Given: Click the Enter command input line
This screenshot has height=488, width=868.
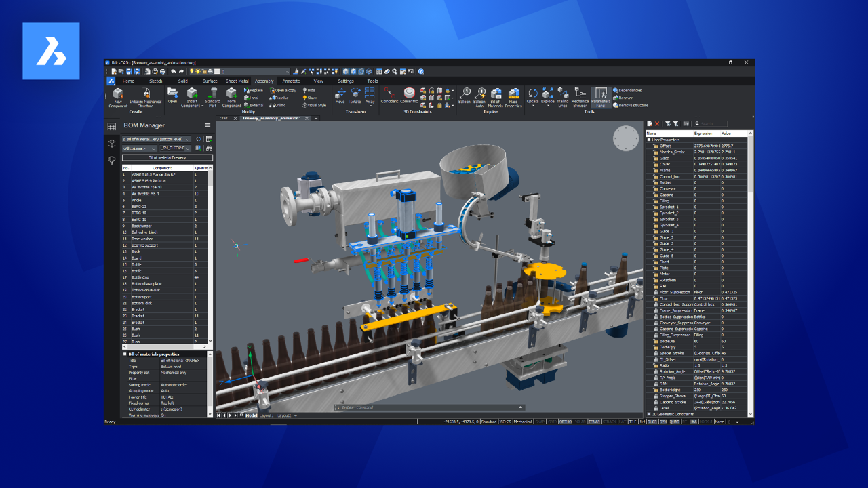Looking at the screenshot, I should [x=429, y=407].
